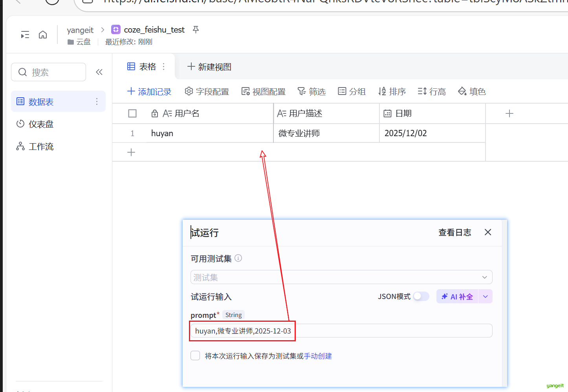The image size is (568, 392).
Task: Open 筛选 filter tool
Action: [x=311, y=91]
